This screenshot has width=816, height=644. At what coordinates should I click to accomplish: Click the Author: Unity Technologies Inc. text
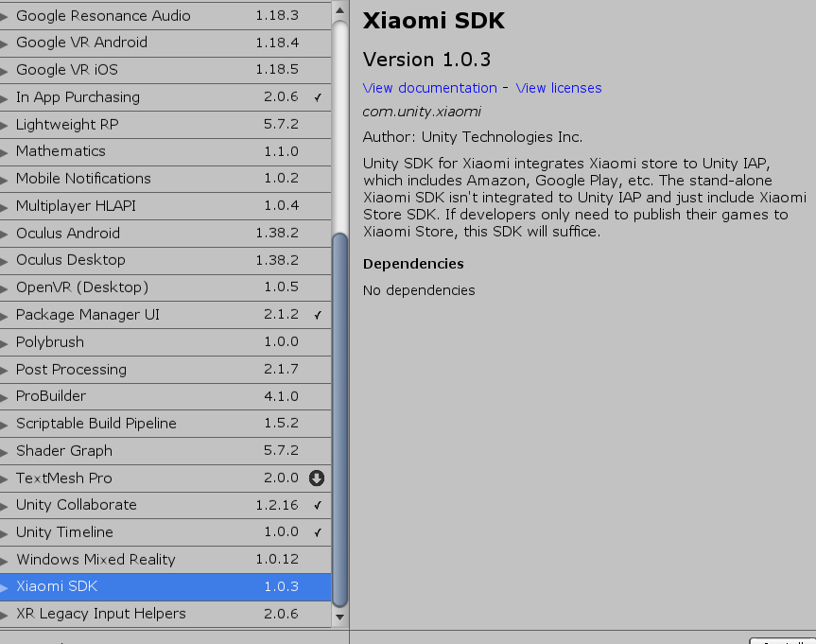[473, 137]
